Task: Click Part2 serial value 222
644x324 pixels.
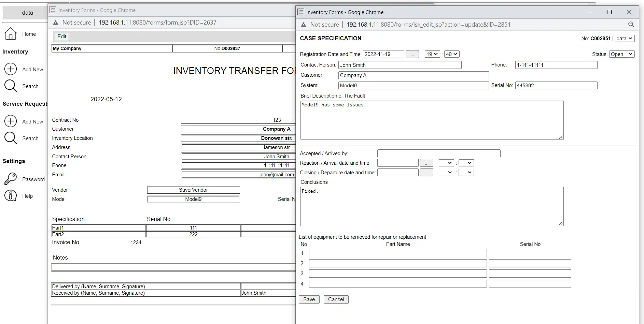Action: click(x=193, y=234)
